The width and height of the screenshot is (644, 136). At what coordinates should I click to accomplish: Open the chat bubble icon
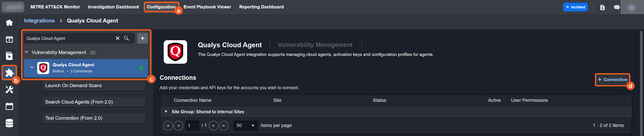point(617,7)
